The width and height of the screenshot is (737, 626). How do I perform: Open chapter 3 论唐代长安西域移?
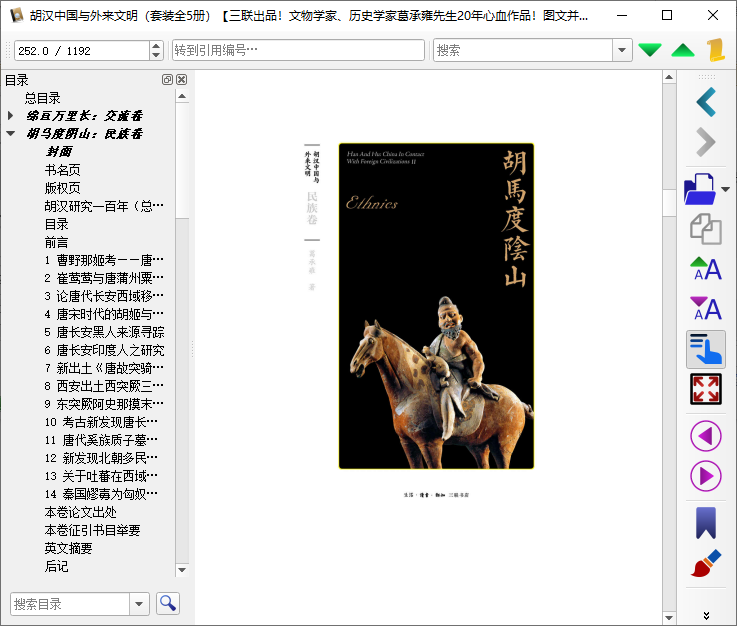coord(104,296)
